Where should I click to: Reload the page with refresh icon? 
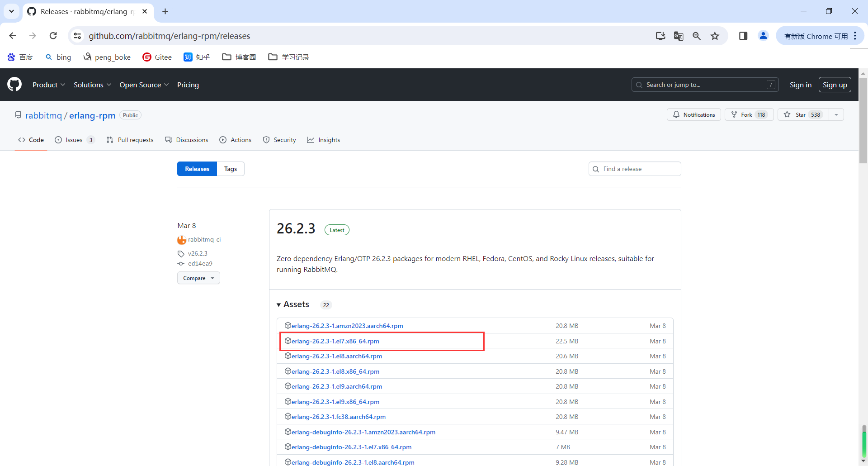[x=53, y=36]
